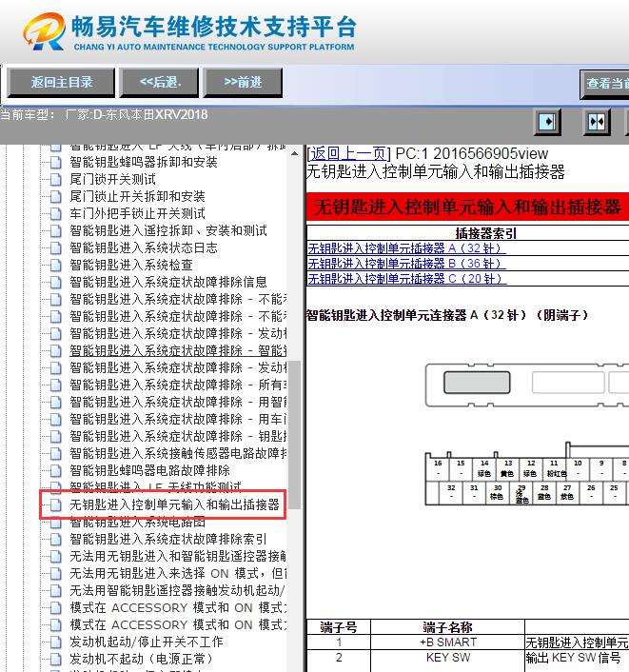Click pin 30 cell in connector diagram
This screenshot has height=672, width=629.
[498, 493]
